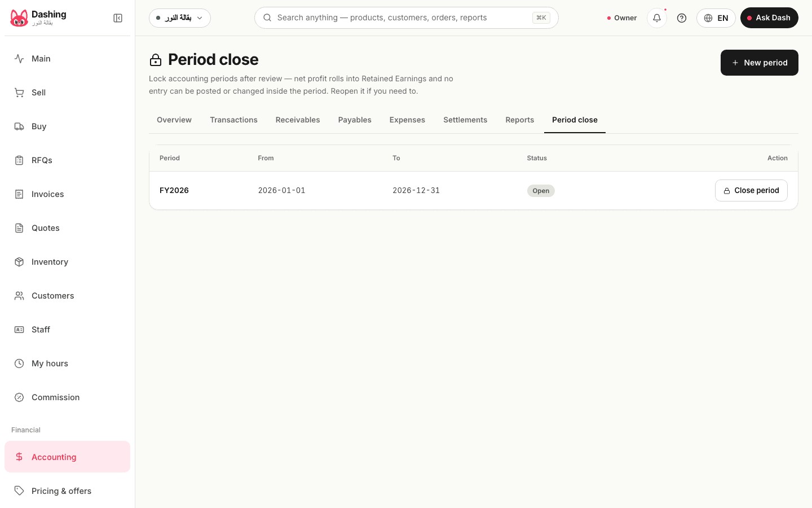Click the Pricing & offers tag icon
Screen dimensions: 812x508
pyautogui.click(x=19, y=491)
